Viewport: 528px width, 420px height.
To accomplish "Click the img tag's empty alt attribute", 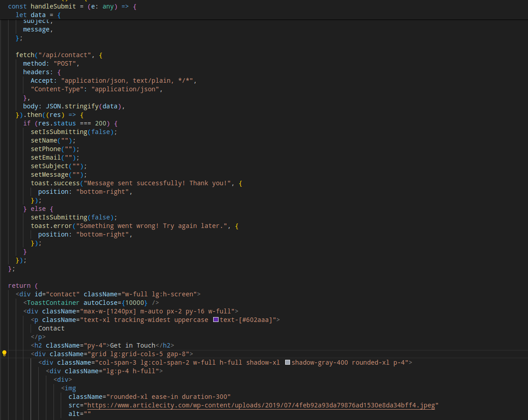I will (80, 414).
